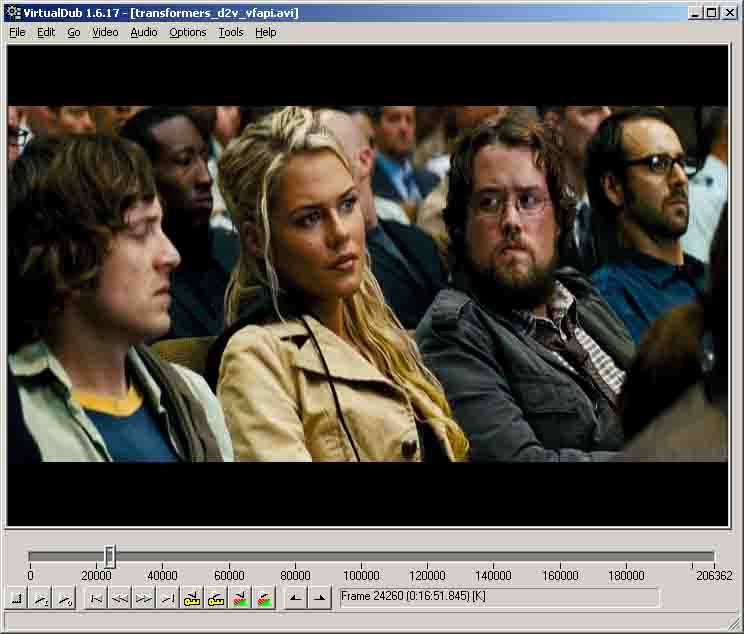The height and width of the screenshot is (634, 744).
Task: Click the end frame label 206362
Action: [x=714, y=576]
